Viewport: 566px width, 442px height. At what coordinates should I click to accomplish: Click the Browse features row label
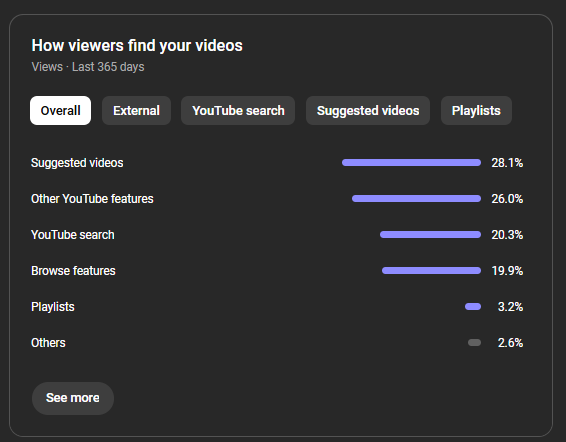point(73,271)
